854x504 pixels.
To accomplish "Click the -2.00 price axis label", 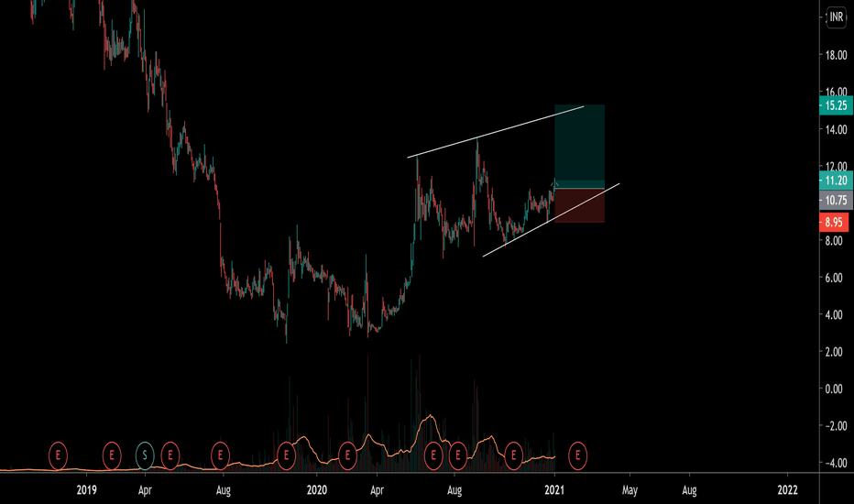I will pyautogui.click(x=834, y=426).
